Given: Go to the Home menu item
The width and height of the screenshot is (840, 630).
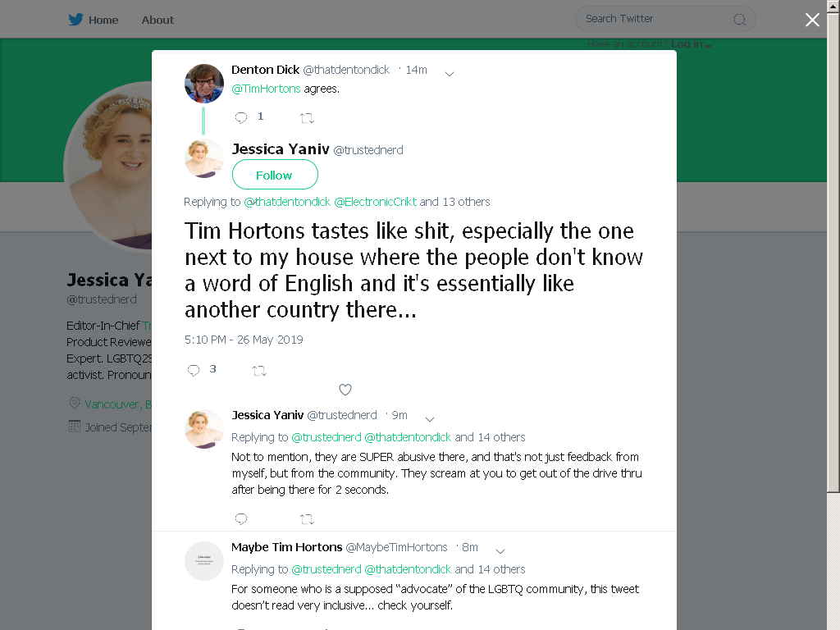Looking at the screenshot, I should click(103, 21).
